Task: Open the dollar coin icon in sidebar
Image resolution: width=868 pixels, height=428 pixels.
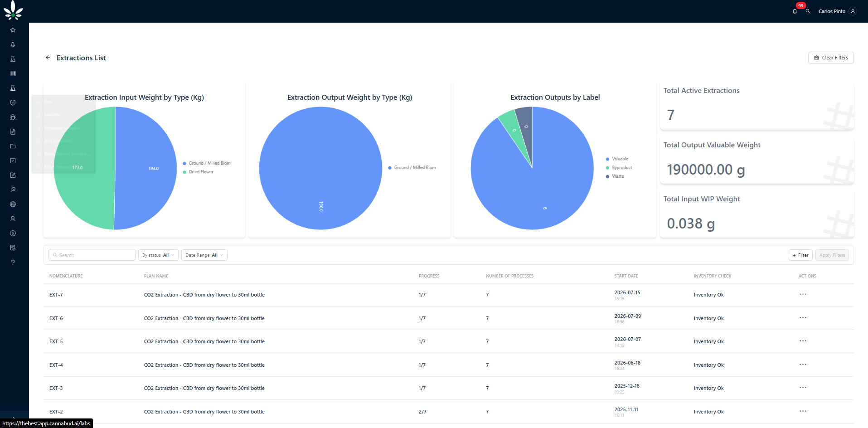Action: click(13, 233)
